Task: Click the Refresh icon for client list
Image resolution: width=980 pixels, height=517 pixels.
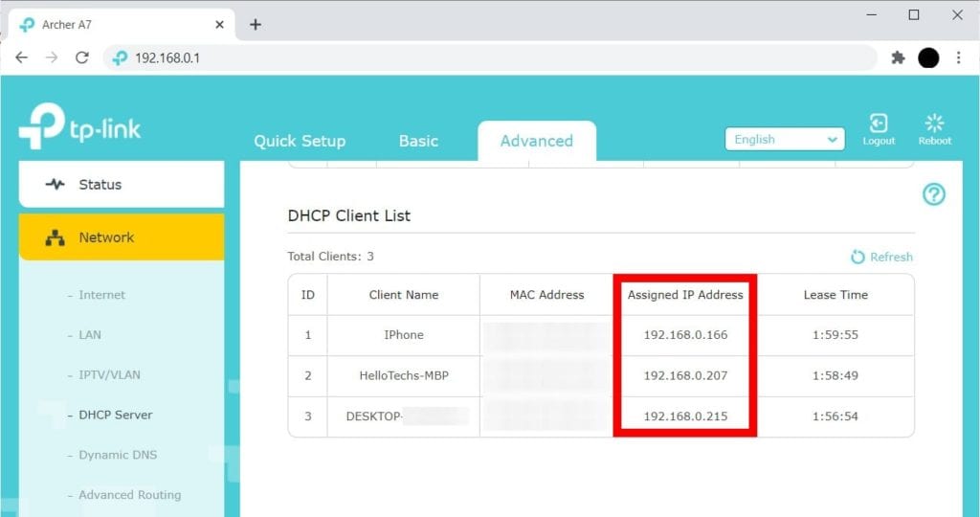Action: click(x=858, y=257)
